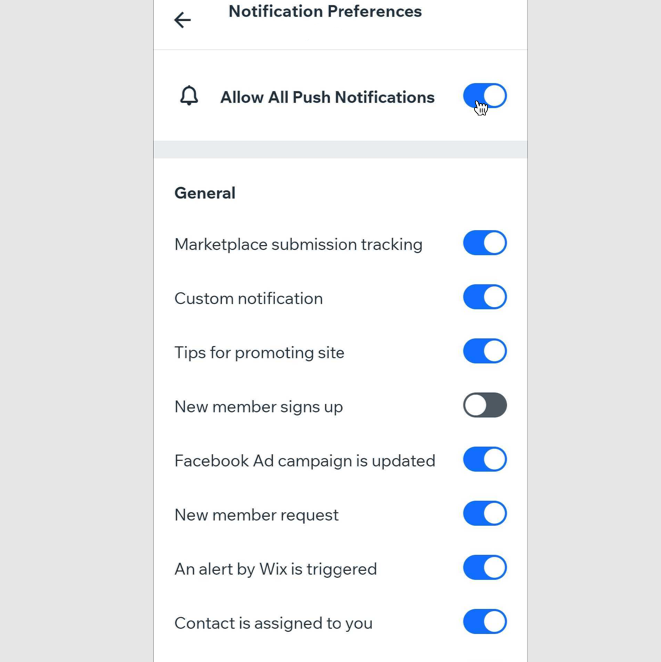The height and width of the screenshot is (662, 661).
Task: Click the Custom notification label
Action: point(248,298)
